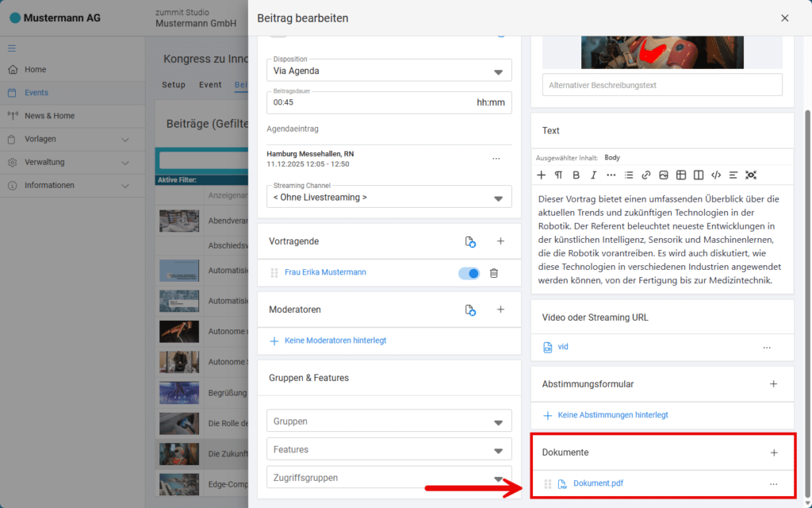Open the code view in the editor toolbar
812x508 pixels.
coord(716,175)
